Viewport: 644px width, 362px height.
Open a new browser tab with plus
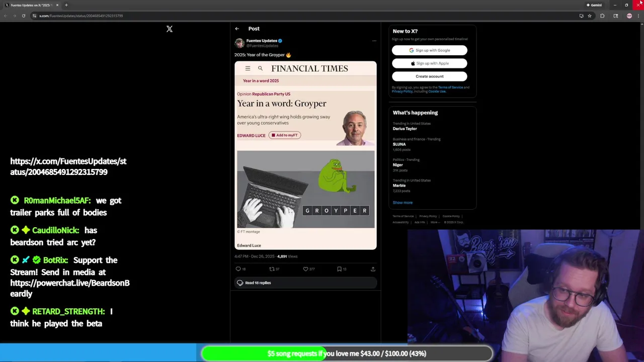tap(66, 5)
